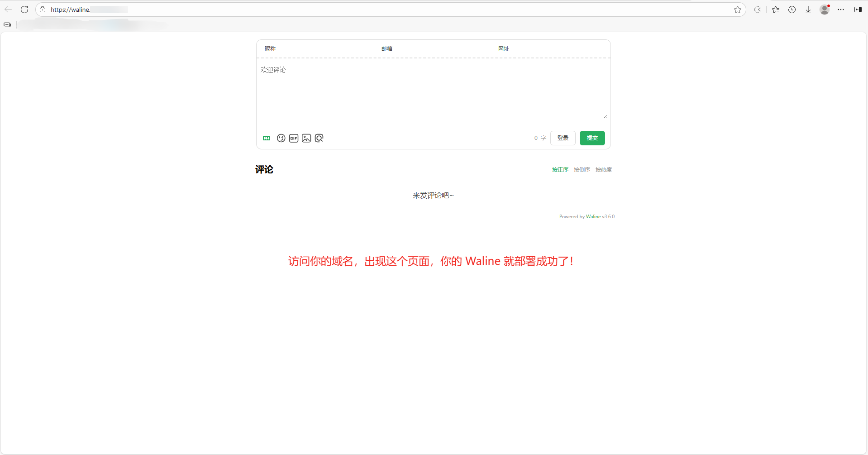Focus the 昵称 nickname field
Viewport: 868px width, 455px height.
317,49
